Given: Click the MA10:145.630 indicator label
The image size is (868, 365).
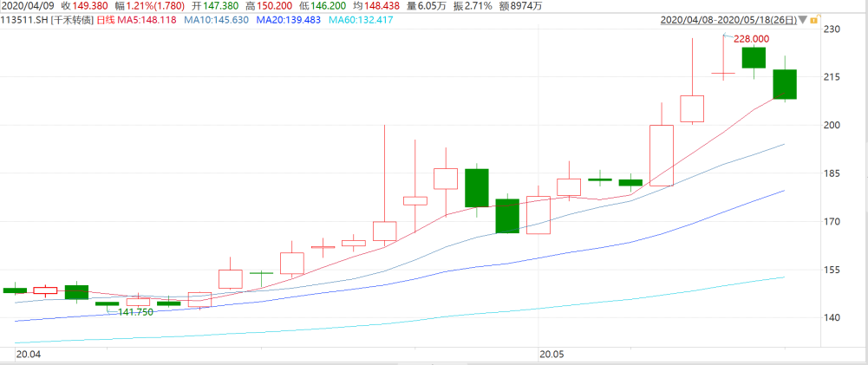Looking at the screenshot, I should pyautogui.click(x=217, y=20).
